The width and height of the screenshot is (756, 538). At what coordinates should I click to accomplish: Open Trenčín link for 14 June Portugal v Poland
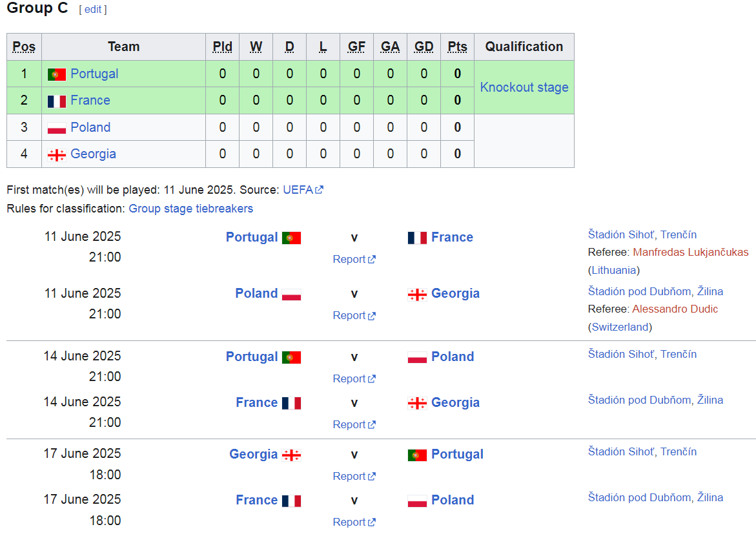(679, 354)
